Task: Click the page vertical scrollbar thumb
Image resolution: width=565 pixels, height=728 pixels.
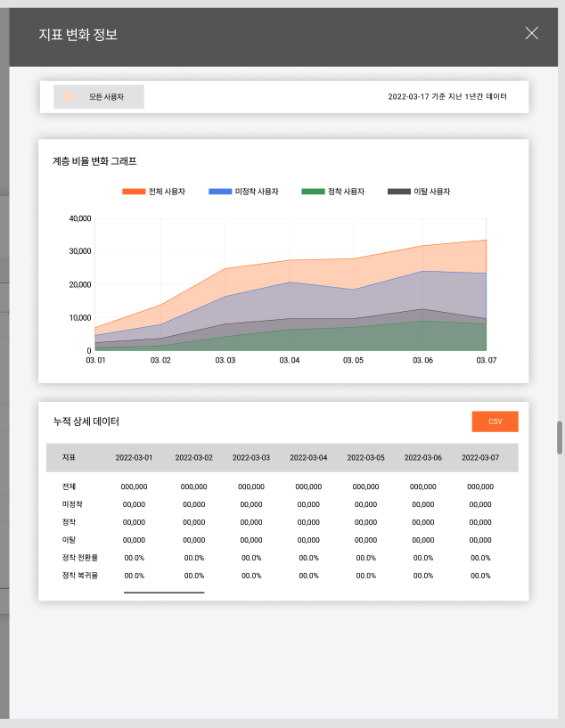Action: tap(560, 438)
